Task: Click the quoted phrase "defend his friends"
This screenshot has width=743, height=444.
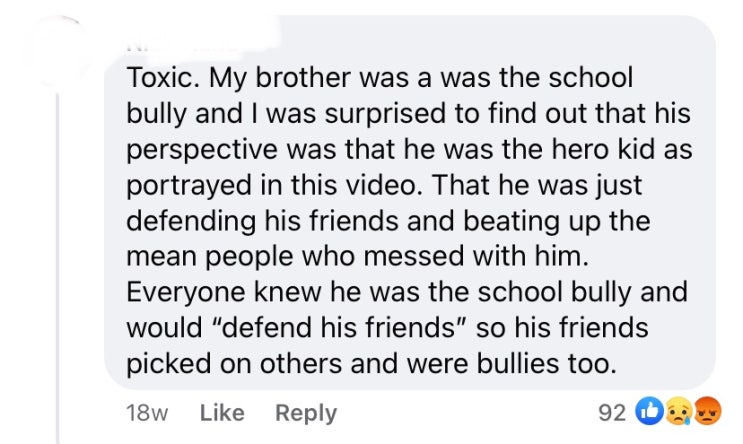Action: tap(338, 327)
